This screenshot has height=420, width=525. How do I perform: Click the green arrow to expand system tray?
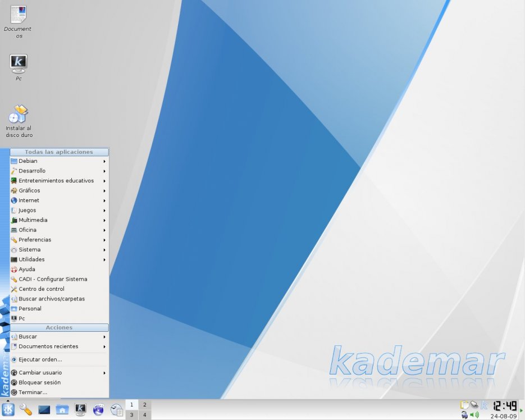522,410
